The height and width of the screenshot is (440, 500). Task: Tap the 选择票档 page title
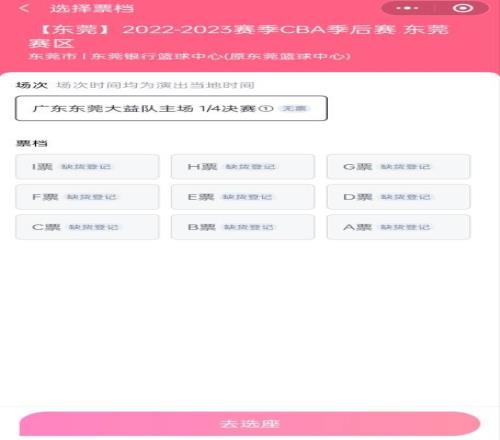click(x=92, y=8)
